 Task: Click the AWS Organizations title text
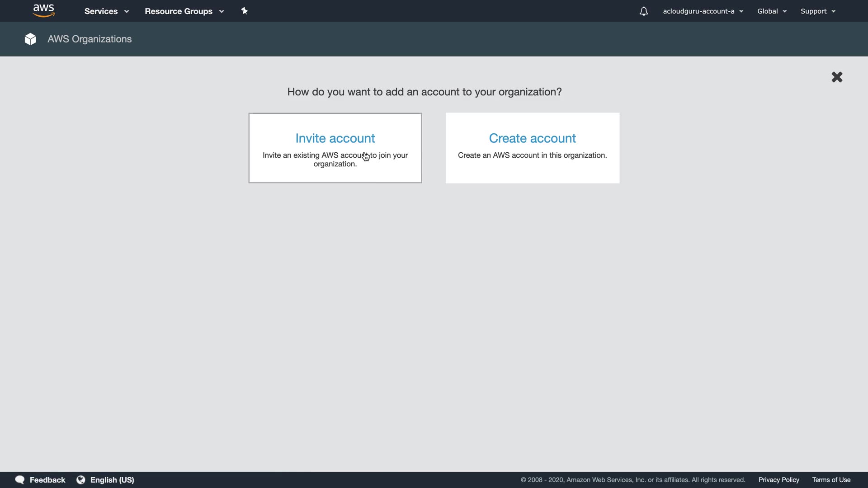coord(90,39)
